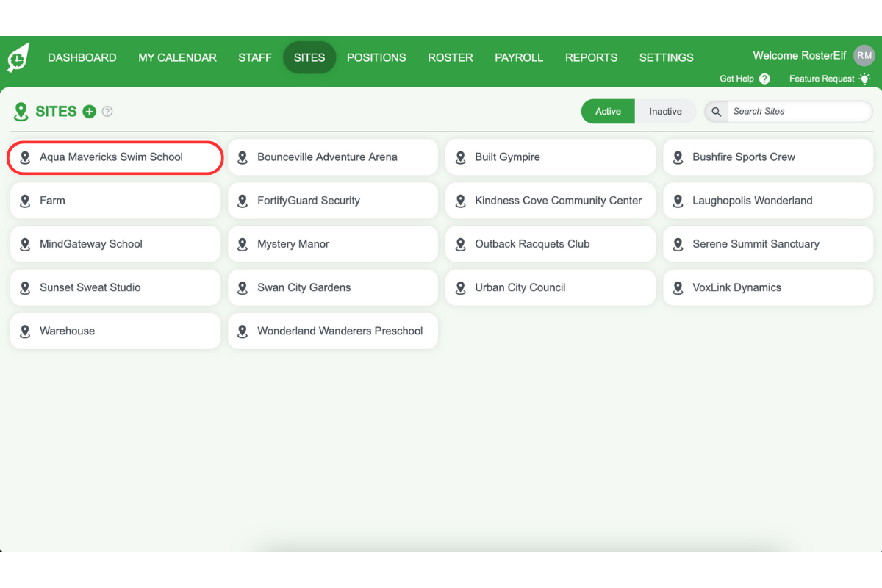This screenshot has width=882, height=588.
Task: Switch to the Inactive sites view
Action: click(x=664, y=111)
